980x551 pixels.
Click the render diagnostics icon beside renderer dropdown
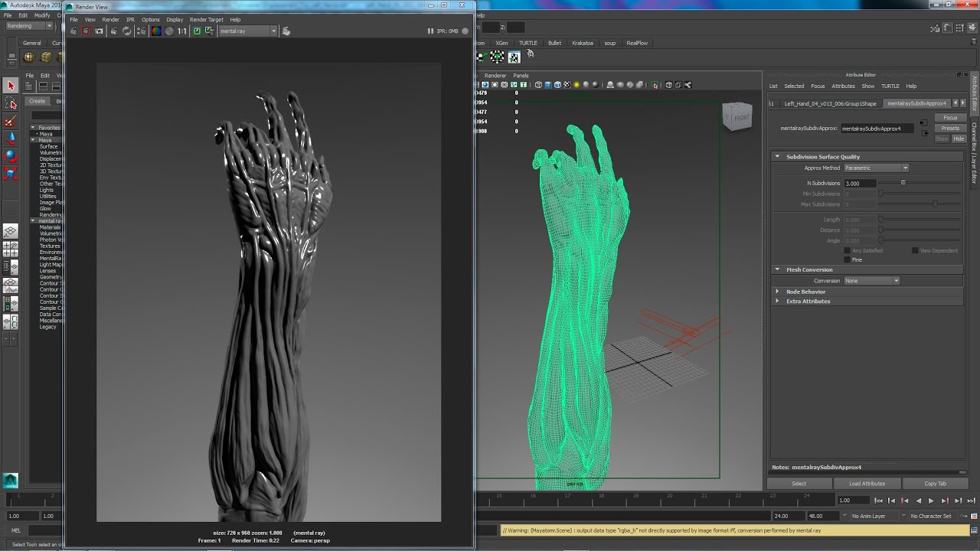[x=286, y=31]
